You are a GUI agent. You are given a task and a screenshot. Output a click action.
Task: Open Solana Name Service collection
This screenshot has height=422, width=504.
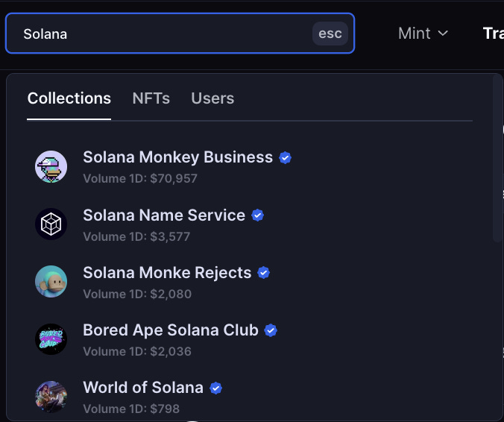tap(164, 215)
